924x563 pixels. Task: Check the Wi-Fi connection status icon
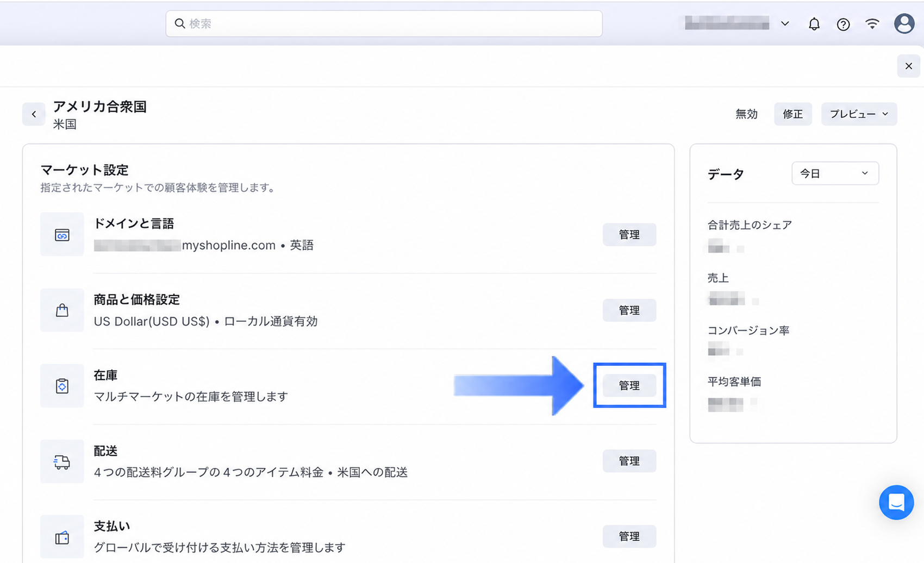872,24
